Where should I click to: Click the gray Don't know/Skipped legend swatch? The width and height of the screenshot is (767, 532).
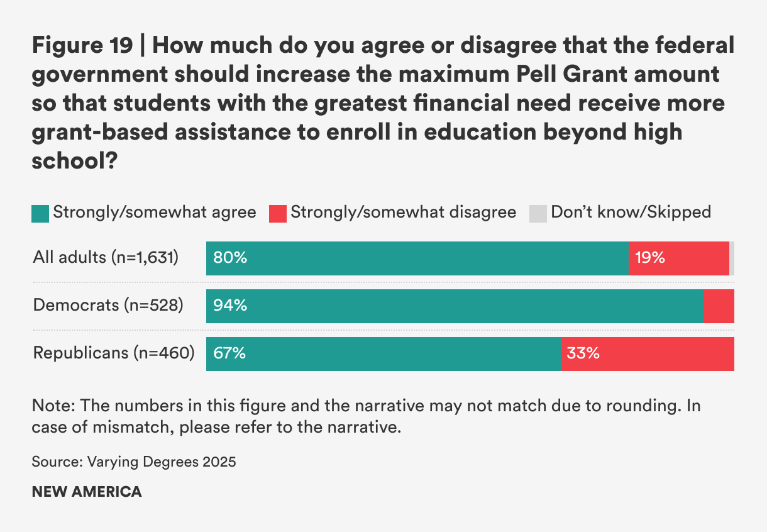pyautogui.click(x=538, y=213)
